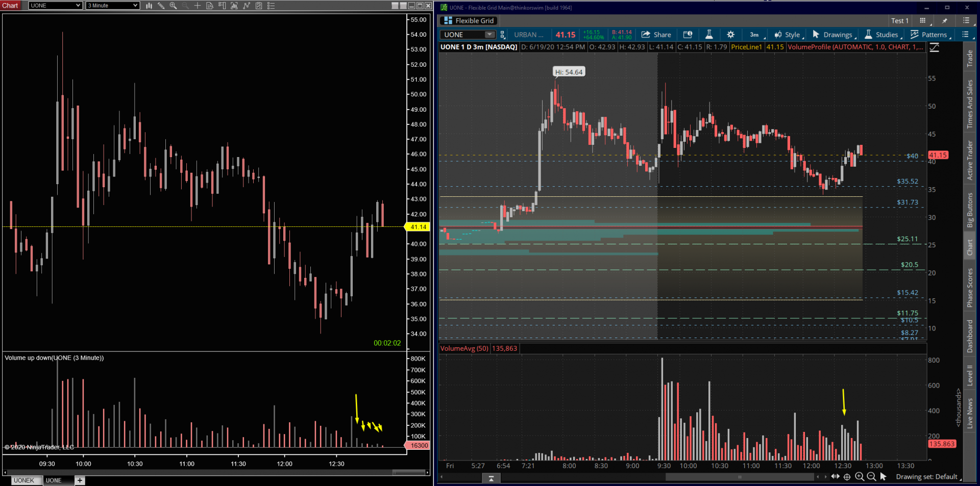Click the NinjaTrader Chart menu label
Image resolution: width=980 pixels, height=486 pixels.
click(10, 6)
